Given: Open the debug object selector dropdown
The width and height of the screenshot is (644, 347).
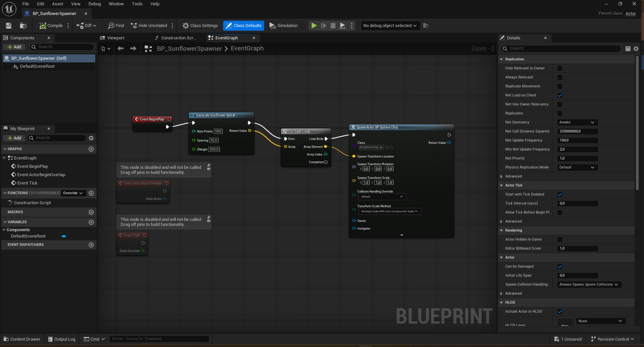Looking at the screenshot, I should pyautogui.click(x=390, y=26).
